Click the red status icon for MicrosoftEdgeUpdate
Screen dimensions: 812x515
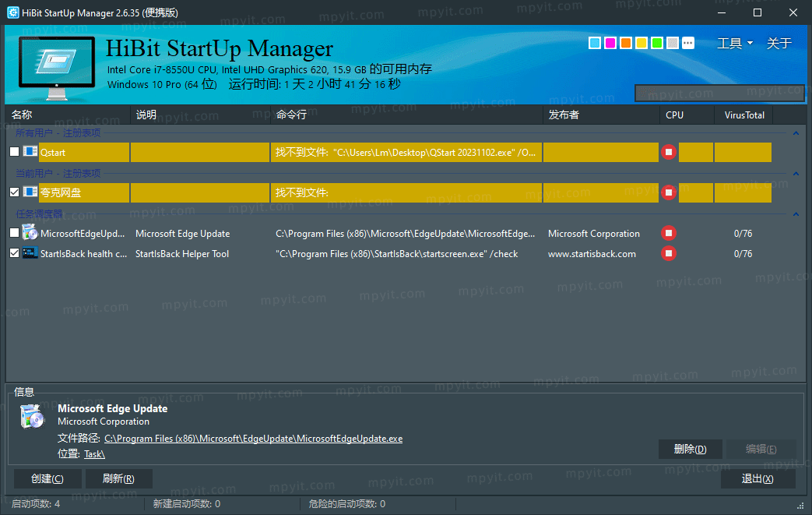pos(669,233)
